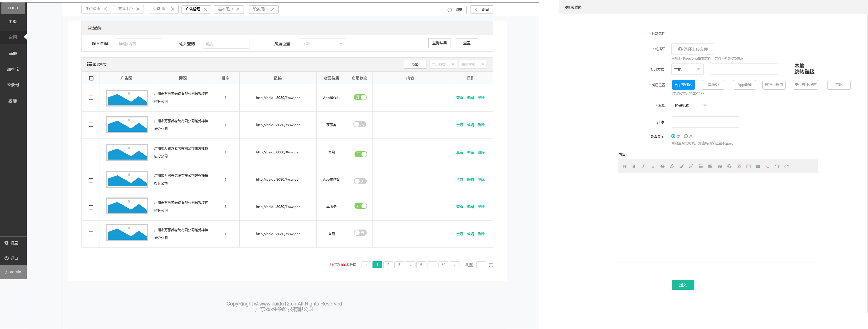Open the 显示条数 dropdown
This screenshot has width=868, height=329.
pos(443,64)
